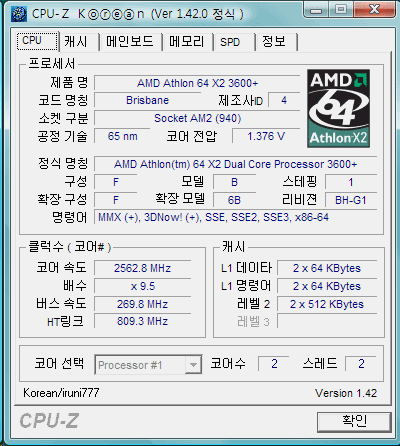The image size is (400, 446).
Task: Click the 확인 button
Action: 354,422
